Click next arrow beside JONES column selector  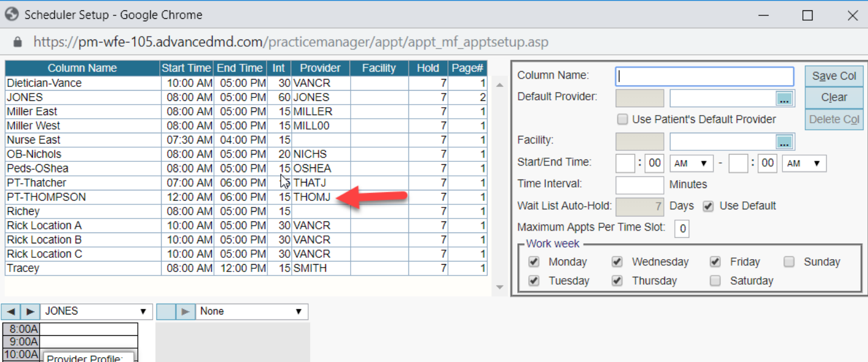coord(29,312)
